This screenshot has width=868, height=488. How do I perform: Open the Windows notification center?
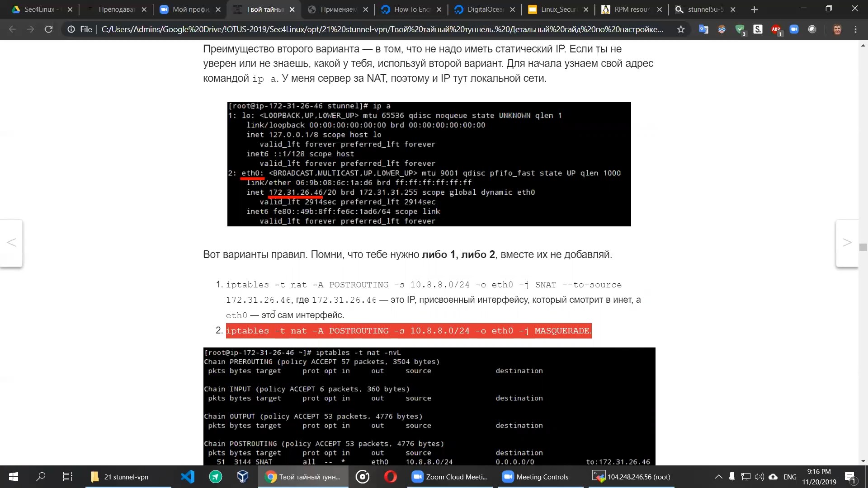click(850, 477)
